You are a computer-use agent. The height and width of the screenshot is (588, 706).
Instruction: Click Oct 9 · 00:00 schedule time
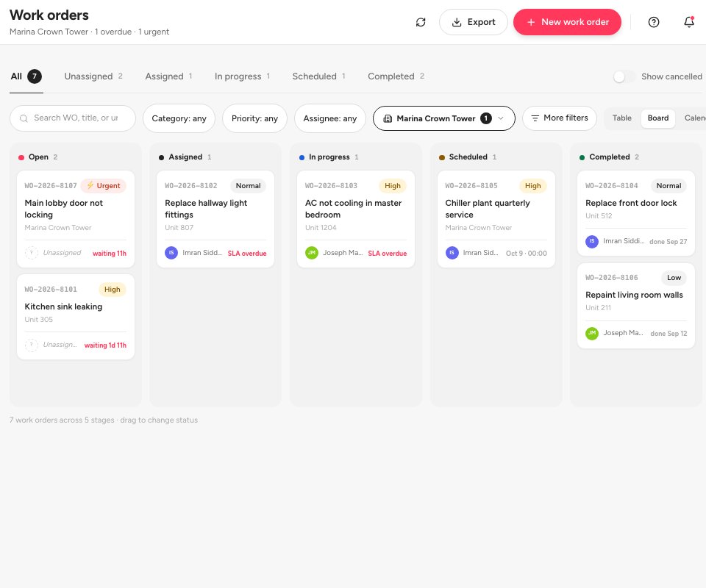527,254
